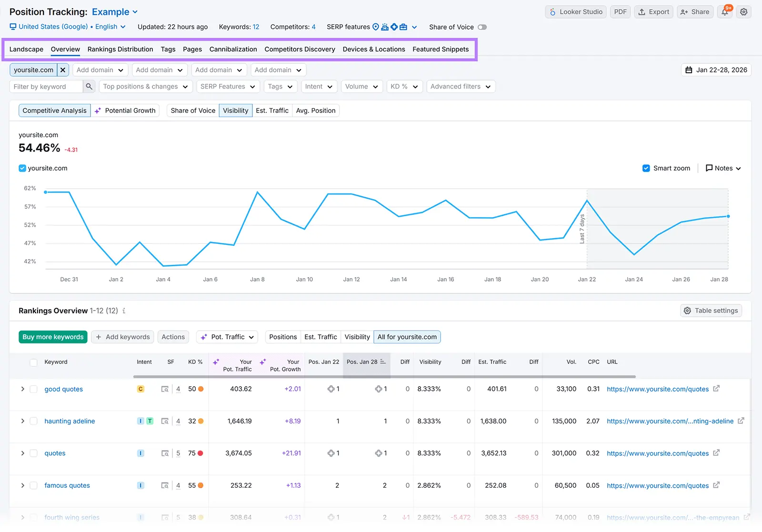
Task: Open external link for haunting adeline URL
Action: 741,421
